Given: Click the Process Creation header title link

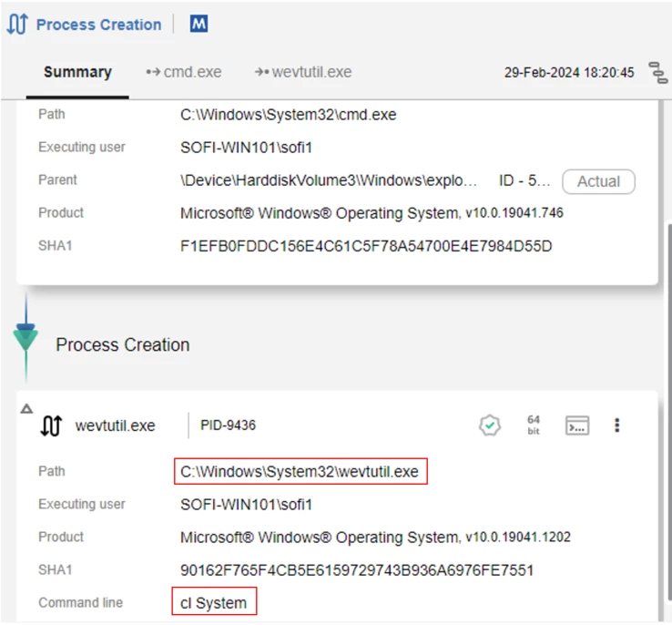Looking at the screenshot, I should [99, 25].
